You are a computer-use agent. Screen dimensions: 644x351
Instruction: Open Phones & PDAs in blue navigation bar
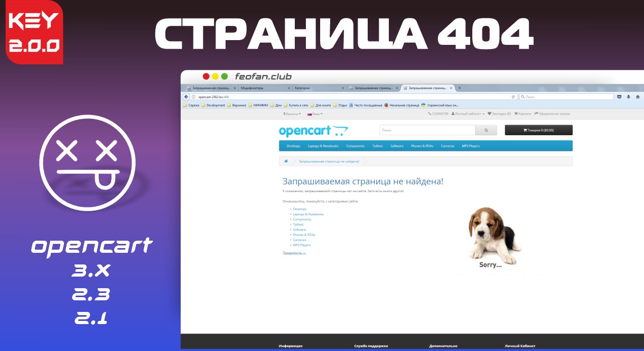click(x=422, y=146)
